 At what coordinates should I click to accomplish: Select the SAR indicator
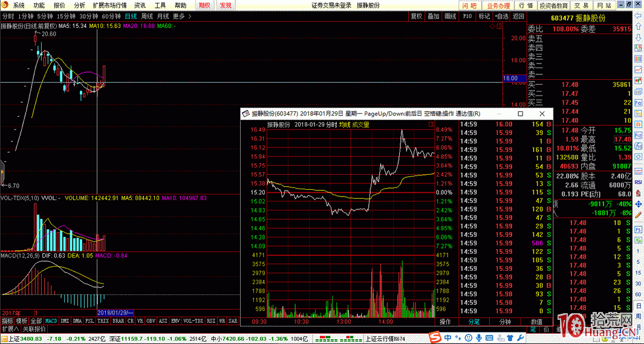point(233,321)
